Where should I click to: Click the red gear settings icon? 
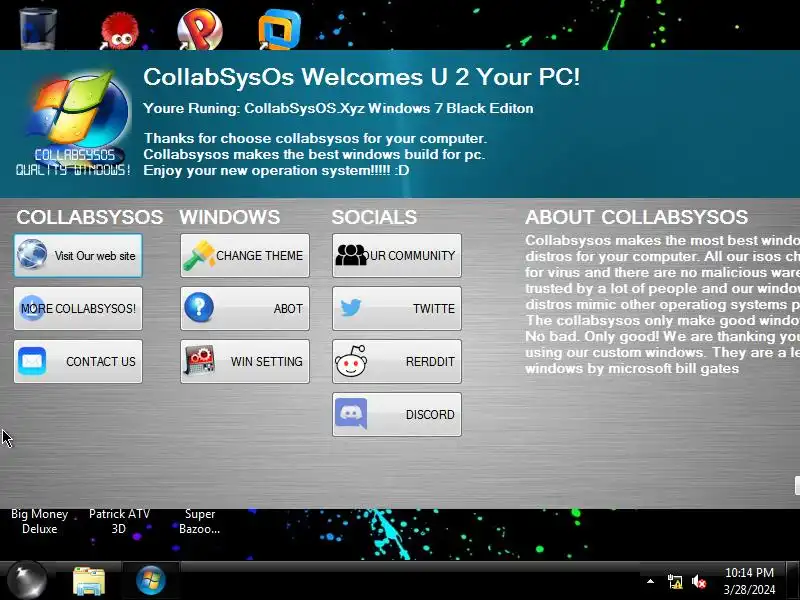point(199,361)
